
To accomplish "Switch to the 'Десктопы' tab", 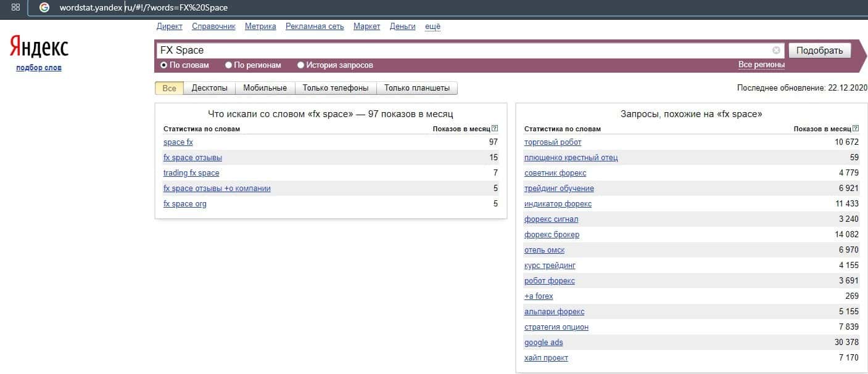I will (x=209, y=88).
